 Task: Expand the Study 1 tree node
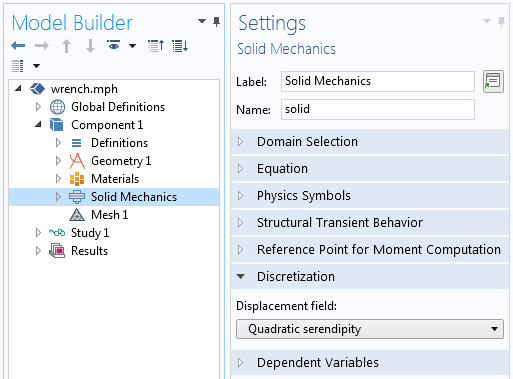pyautogui.click(x=38, y=233)
